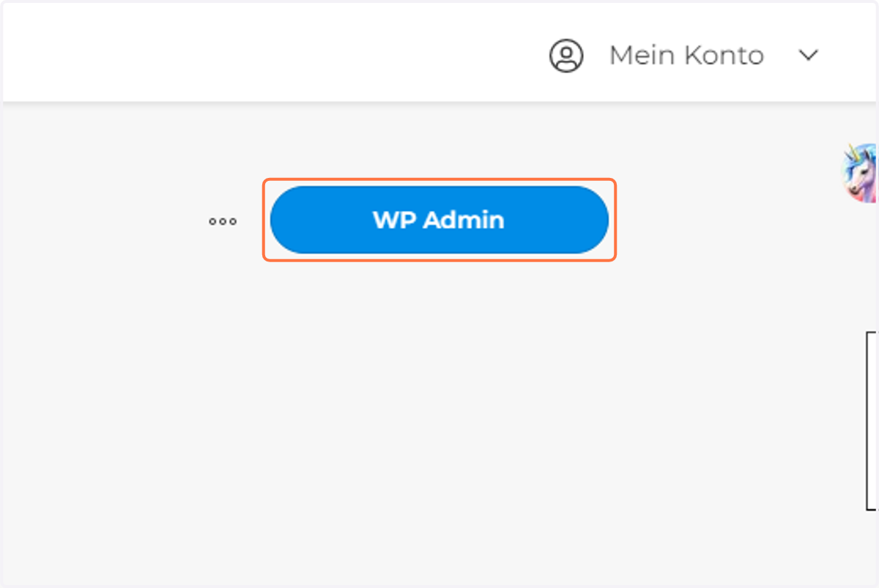
Task: Open the Mein Konto menu
Action: click(x=686, y=56)
